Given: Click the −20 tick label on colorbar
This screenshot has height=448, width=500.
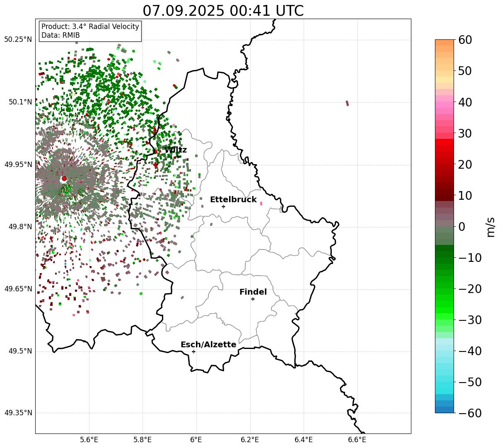Looking at the screenshot, I should pyautogui.click(x=470, y=289).
